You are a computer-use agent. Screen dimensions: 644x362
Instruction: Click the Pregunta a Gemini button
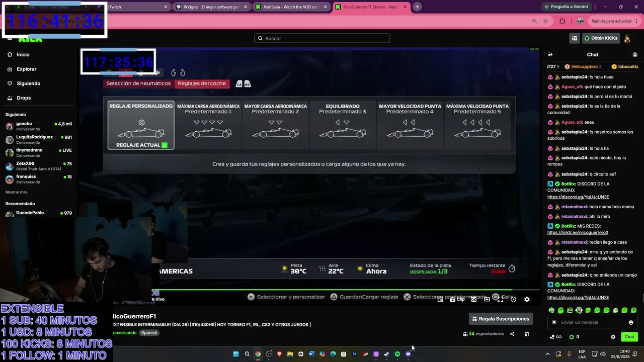566,7
